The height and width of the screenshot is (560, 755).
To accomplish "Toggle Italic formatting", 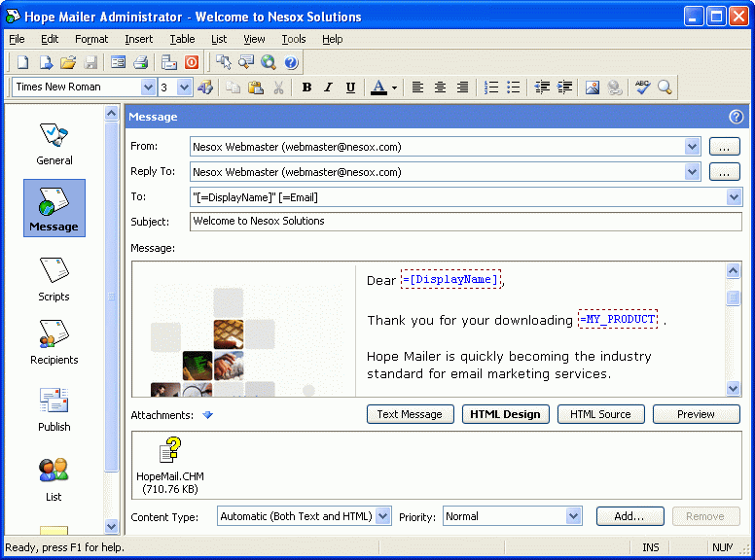I will (329, 87).
